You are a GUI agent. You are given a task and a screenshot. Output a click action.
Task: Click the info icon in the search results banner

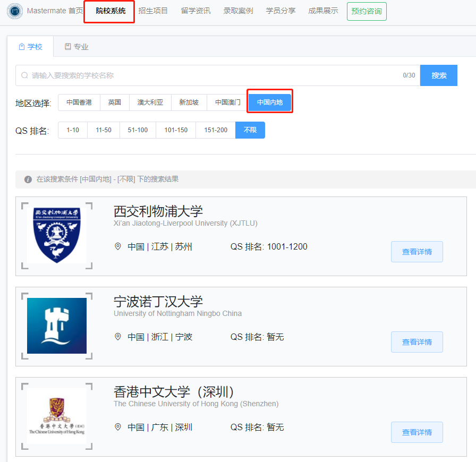(28, 179)
